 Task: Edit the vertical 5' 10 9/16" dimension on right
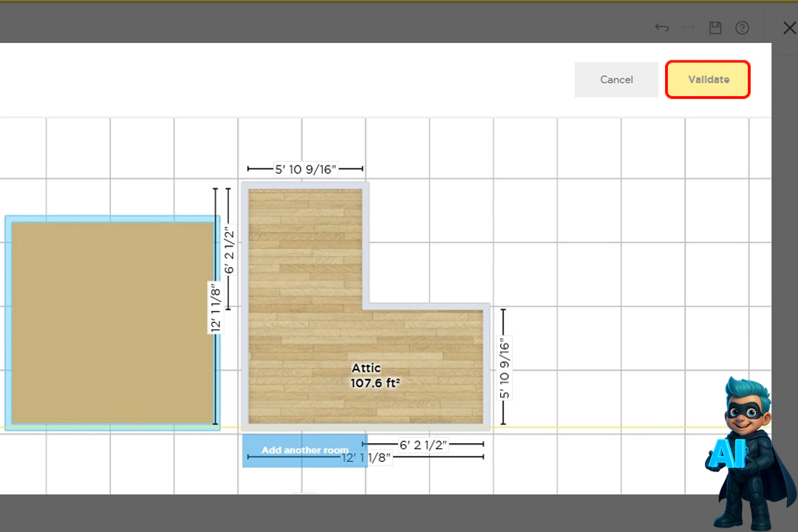[505, 368]
